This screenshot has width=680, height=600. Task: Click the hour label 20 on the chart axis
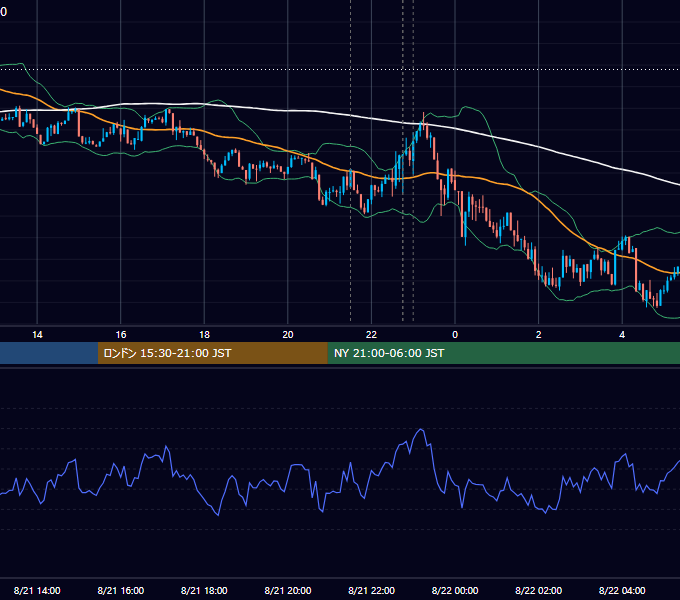(288, 335)
